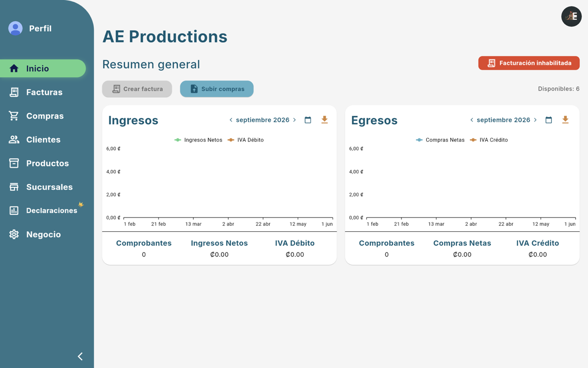Toggle IVA Crédito series in legend
The height and width of the screenshot is (368, 588).
[489, 140]
